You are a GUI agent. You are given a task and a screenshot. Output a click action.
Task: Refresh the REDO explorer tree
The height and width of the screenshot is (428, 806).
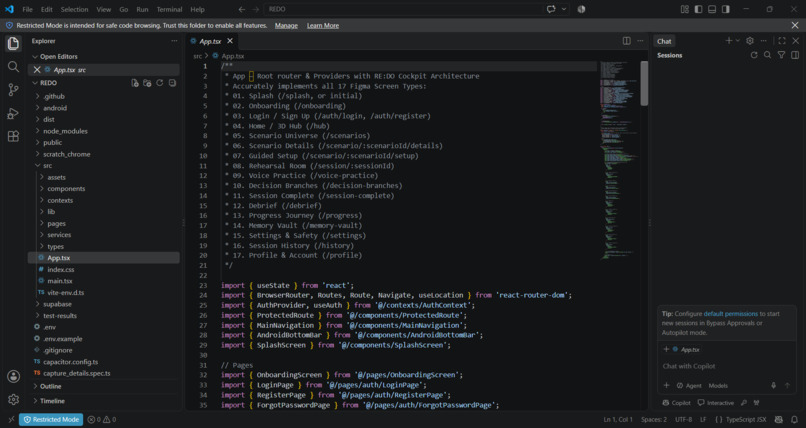point(160,83)
